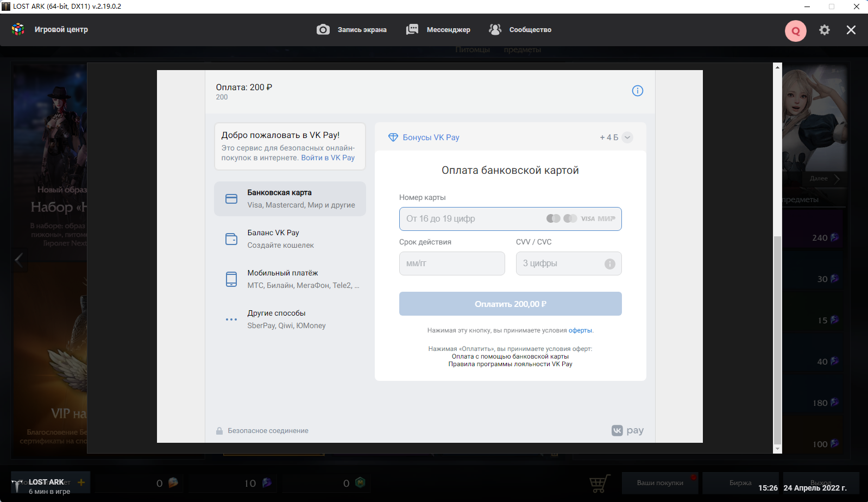The width and height of the screenshot is (868, 502).
Task: Open the VK Pay loyalty program rules link
Action: [x=510, y=364]
